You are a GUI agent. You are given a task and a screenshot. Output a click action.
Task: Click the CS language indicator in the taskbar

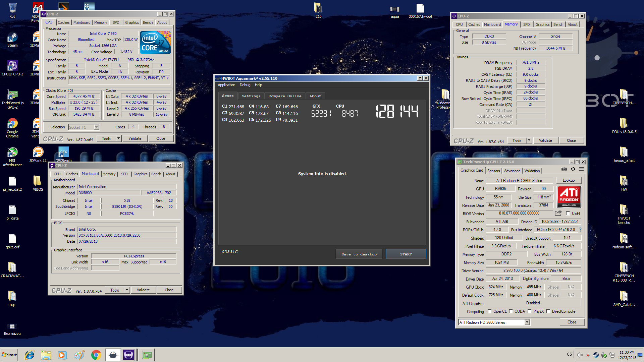point(569,354)
